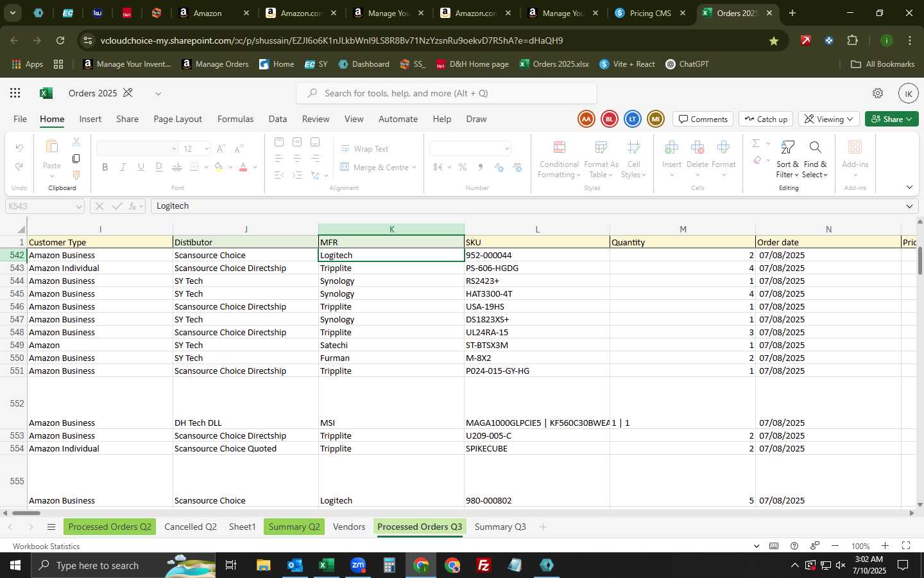Click the Italic formatting icon
Image resolution: width=924 pixels, height=578 pixels.
coord(123,167)
